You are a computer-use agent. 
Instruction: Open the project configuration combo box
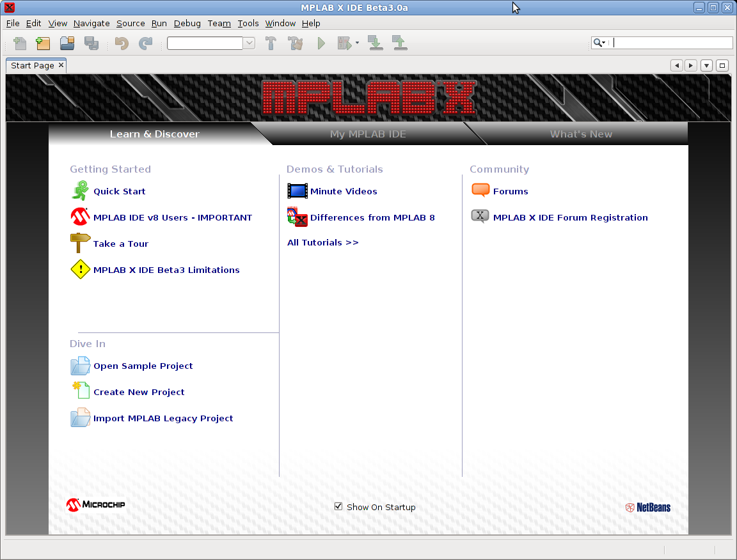click(211, 43)
